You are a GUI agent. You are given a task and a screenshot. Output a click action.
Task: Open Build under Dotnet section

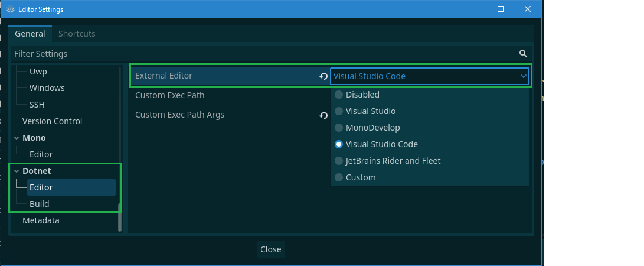[40, 204]
